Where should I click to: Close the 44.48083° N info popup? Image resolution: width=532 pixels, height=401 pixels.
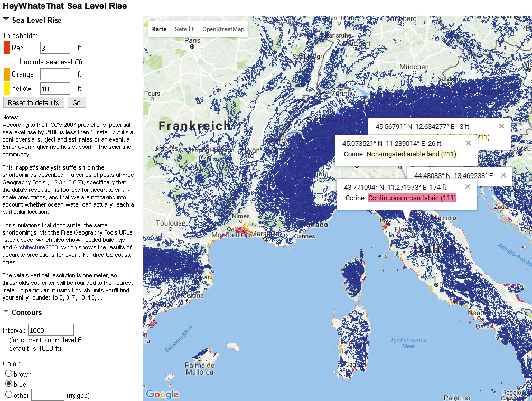pyautogui.click(x=503, y=175)
